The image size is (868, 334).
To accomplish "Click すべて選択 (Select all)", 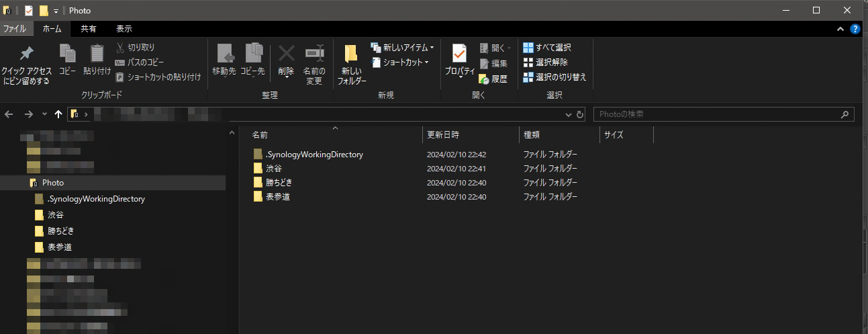I will 547,48.
